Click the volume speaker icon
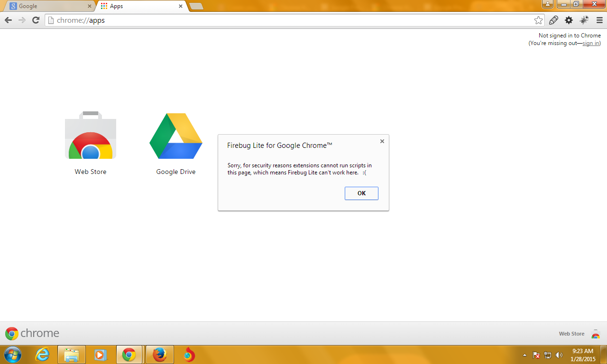 [559, 355]
